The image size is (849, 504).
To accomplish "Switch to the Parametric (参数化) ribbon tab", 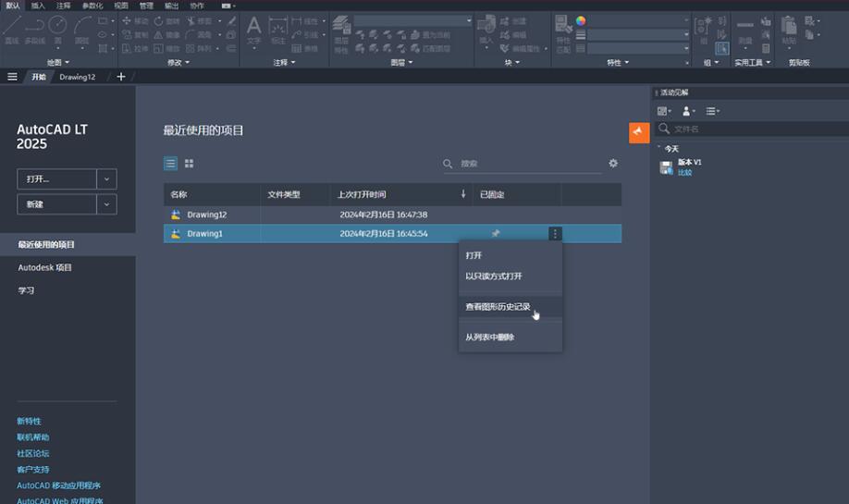I will point(92,6).
